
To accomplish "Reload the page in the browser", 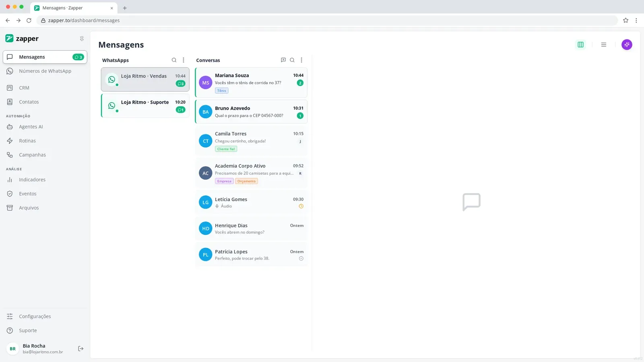I will pos(29,21).
